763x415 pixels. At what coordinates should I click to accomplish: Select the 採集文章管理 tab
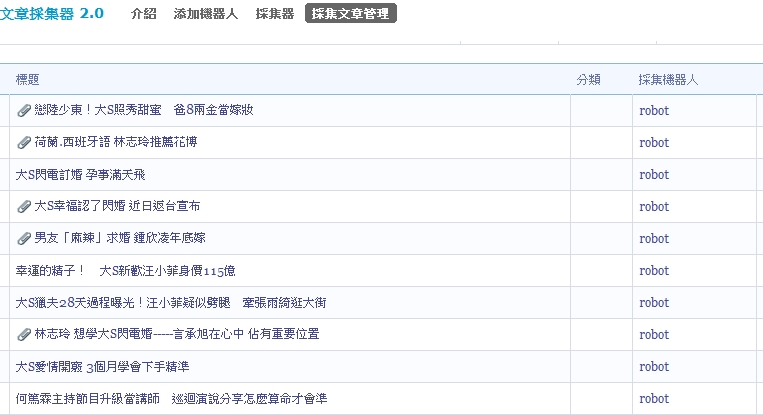point(350,14)
